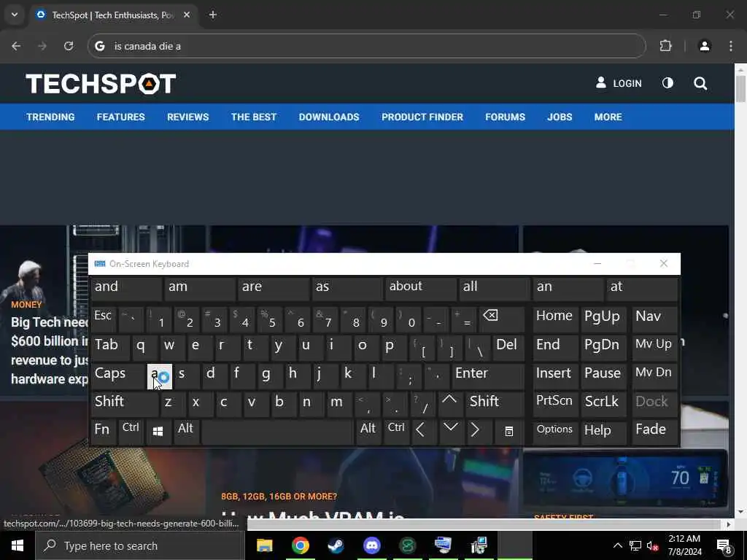Open the FEATURES nav item

(x=120, y=117)
